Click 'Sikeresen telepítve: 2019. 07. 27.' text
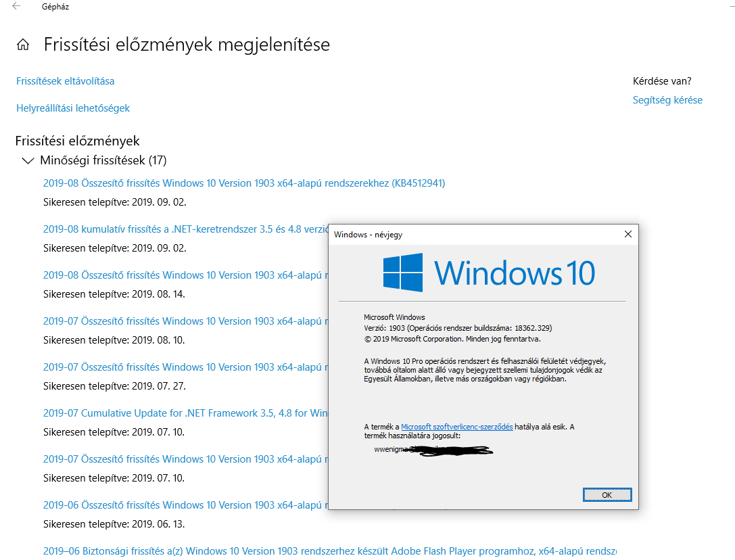The height and width of the screenshot is (560, 735). tap(114, 386)
